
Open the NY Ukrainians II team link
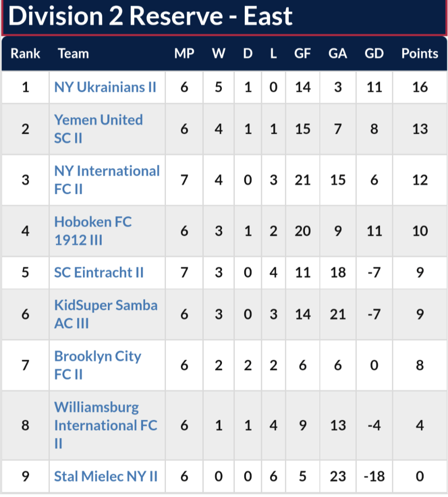[x=105, y=87]
